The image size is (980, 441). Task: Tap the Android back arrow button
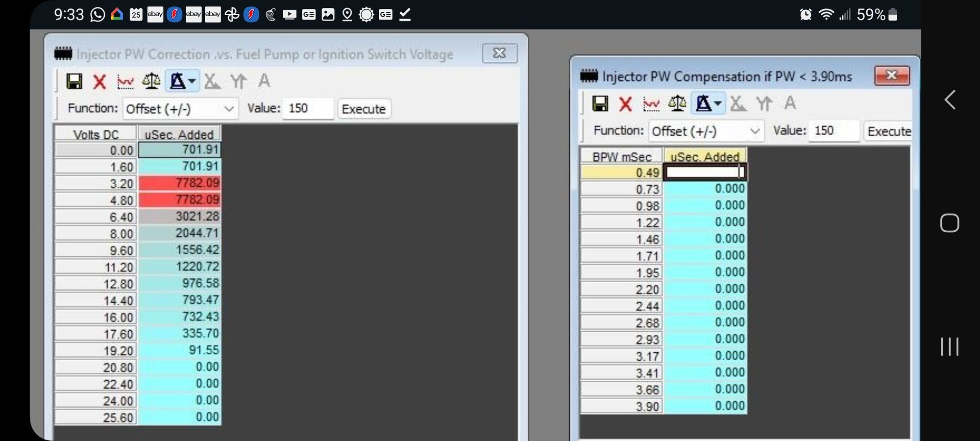click(x=950, y=100)
